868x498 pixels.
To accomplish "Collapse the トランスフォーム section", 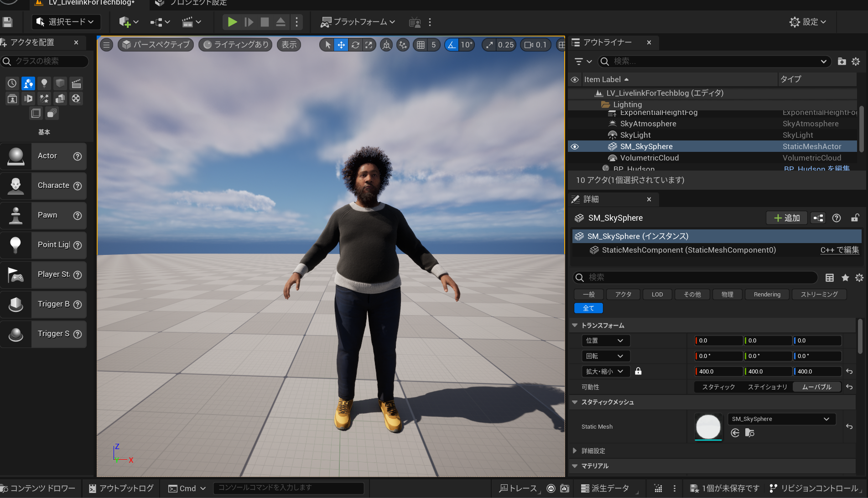I will tap(575, 326).
